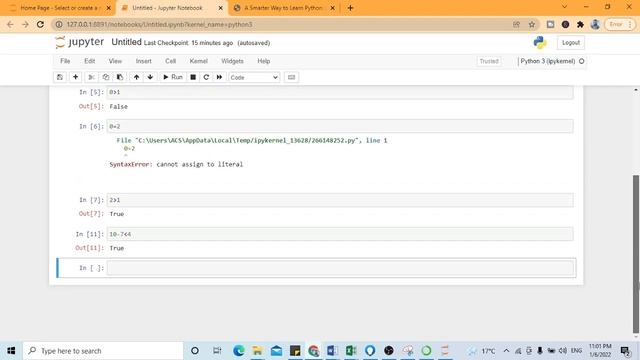This screenshot has height=360, width=640.
Task: Insert a cell below with plus icon
Action: 76,77
